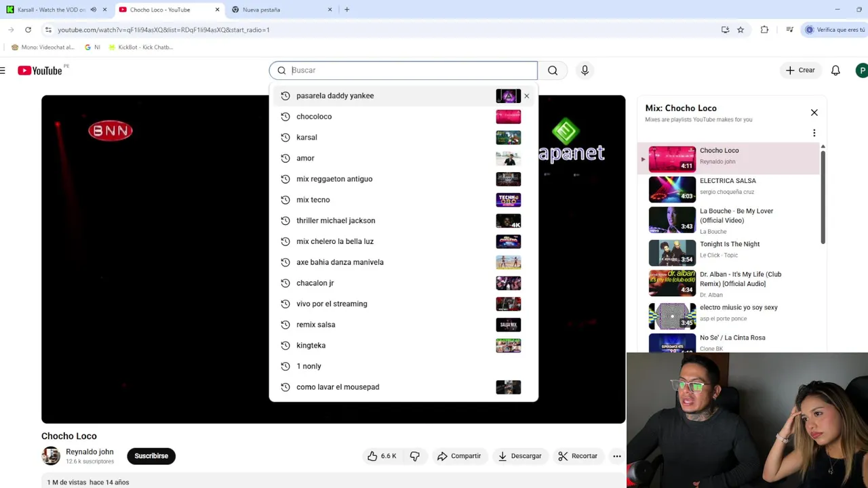Click 'Verifica que eres tú' profile chip
868x488 pixels.
point(835,30)
